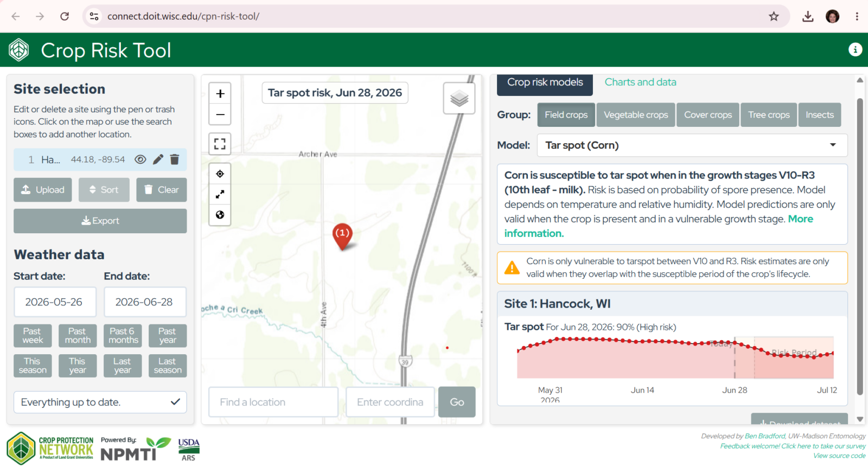Click the globe map button
The height and width of the screenshot is (467, 868).
tap(220, 215)
